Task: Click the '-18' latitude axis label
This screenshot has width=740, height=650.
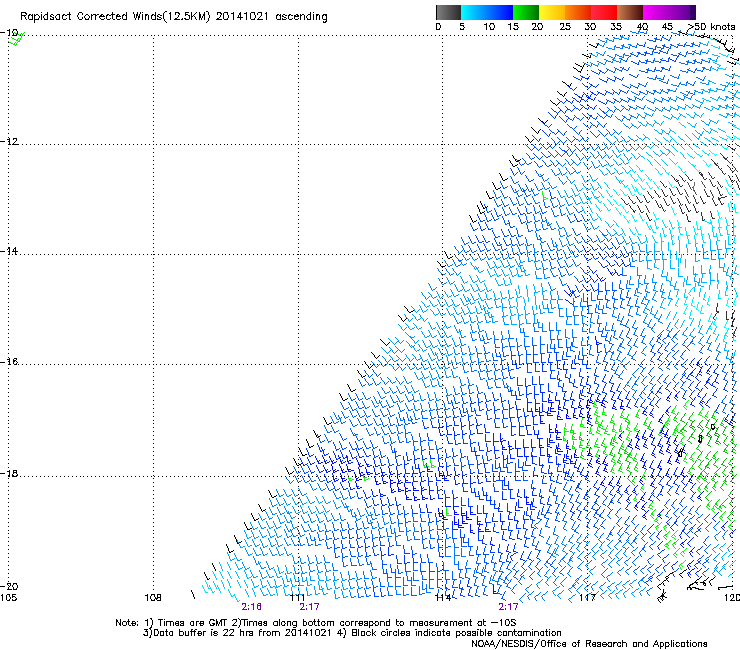Action: 9,473
